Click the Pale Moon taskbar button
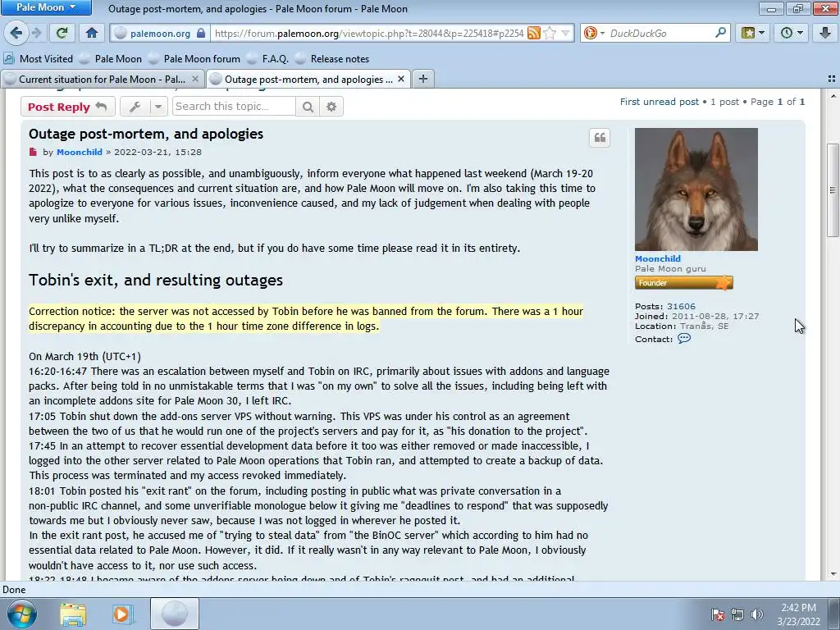 tap(174, 614)
